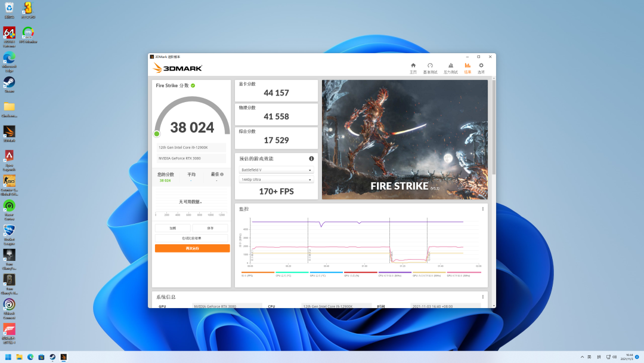Open File Explorer from the taskbar
Viewport: 644px width, 363px height.
coord(19,357)
